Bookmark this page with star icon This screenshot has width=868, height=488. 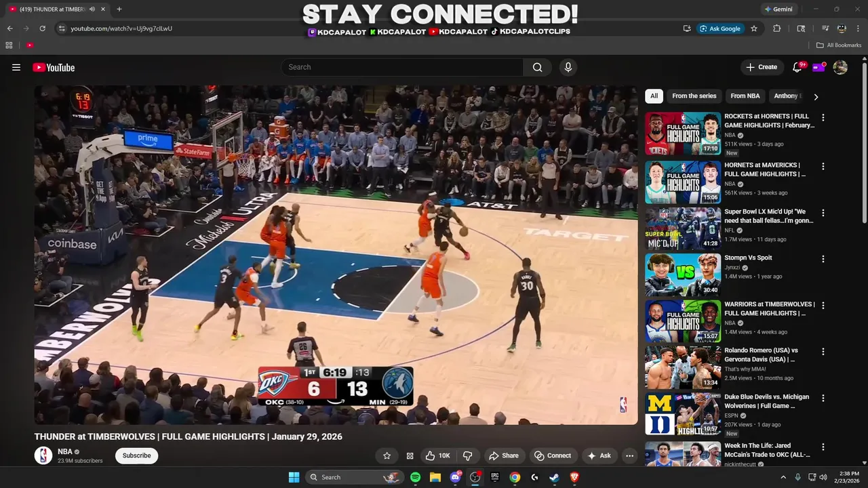(754, 28)
